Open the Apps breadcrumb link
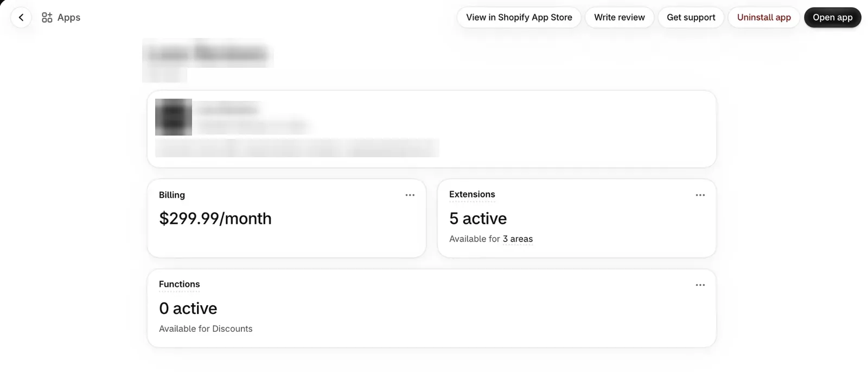This screenshot has height=372, width=868. point(68,17)
